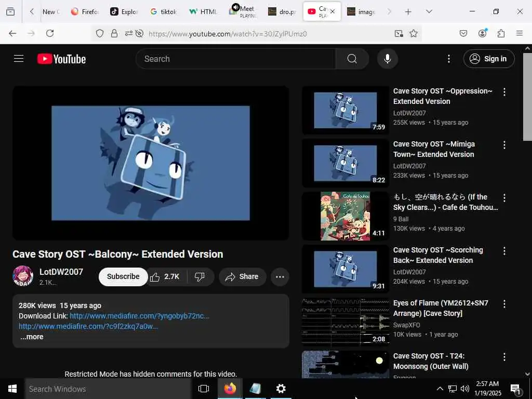Click the main video player

tap(151, 163)
